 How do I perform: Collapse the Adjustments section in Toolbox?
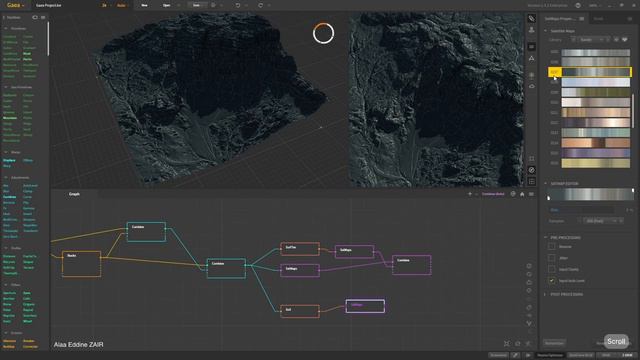pos(6,178)
